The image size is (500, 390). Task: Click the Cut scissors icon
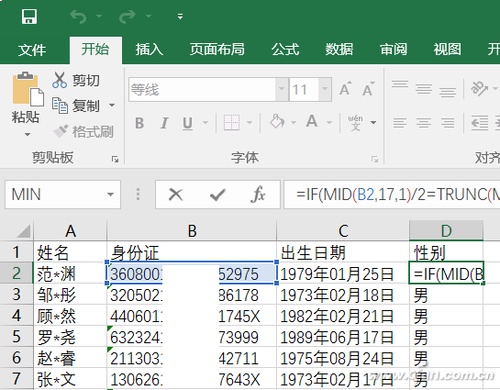[59, 80]
